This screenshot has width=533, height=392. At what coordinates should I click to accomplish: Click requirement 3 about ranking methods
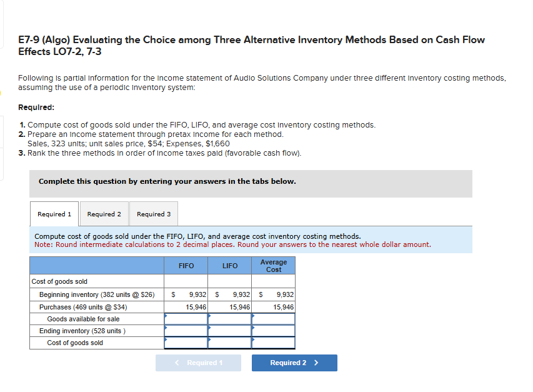coord(160,153)
